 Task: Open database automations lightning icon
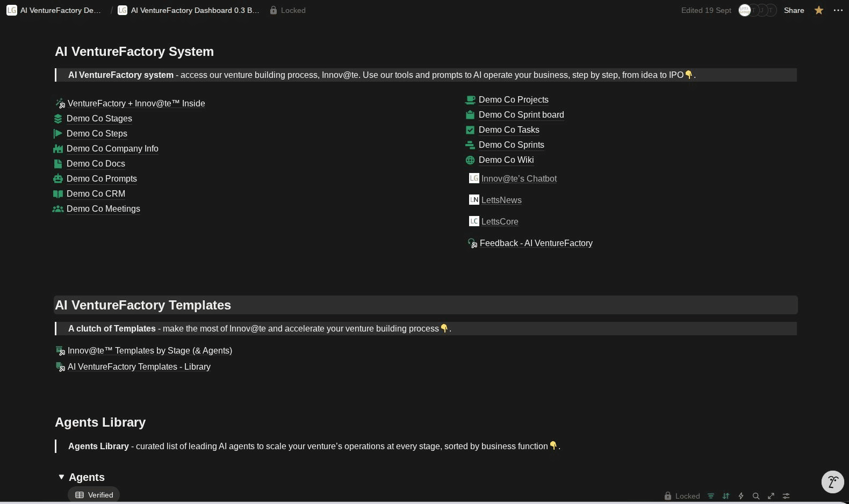tap(741, 496)
